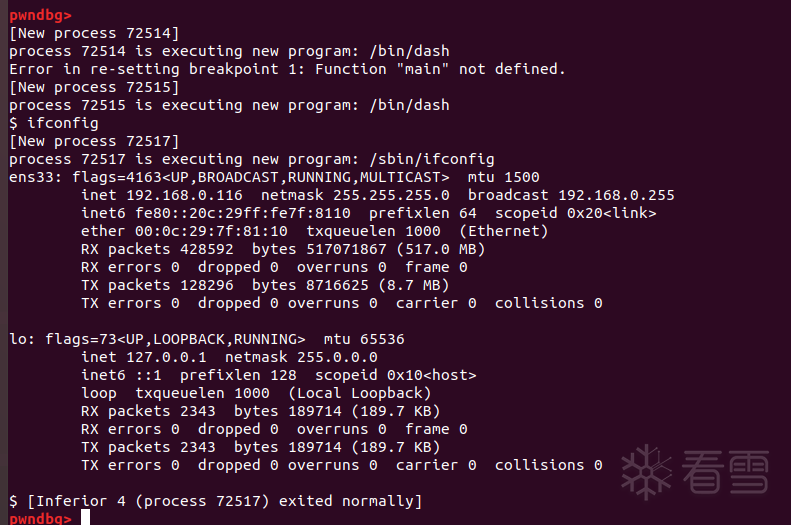
Task: Click the inet6 fe80::20c:29ff:fe7f:8110 address
Action: click(243, 213)
